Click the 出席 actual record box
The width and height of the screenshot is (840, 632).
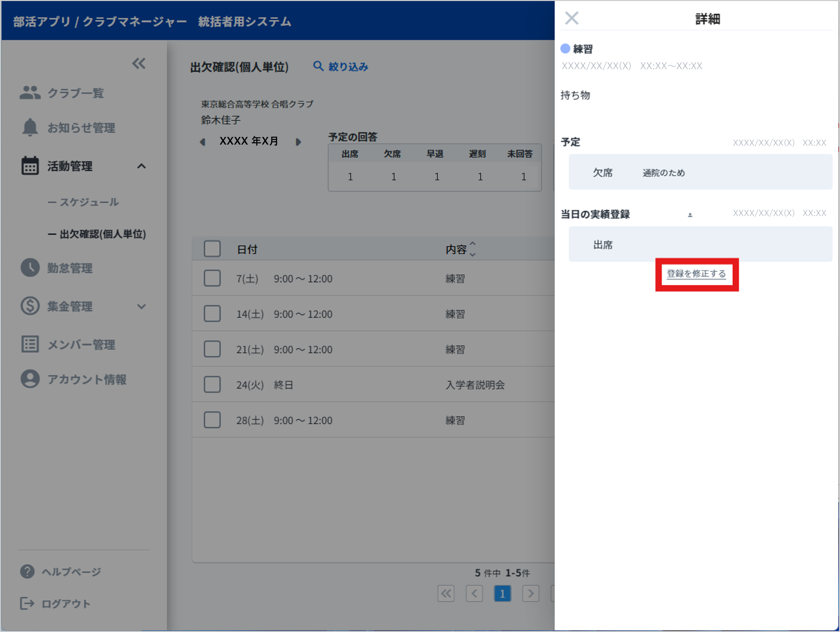point(700,244)
